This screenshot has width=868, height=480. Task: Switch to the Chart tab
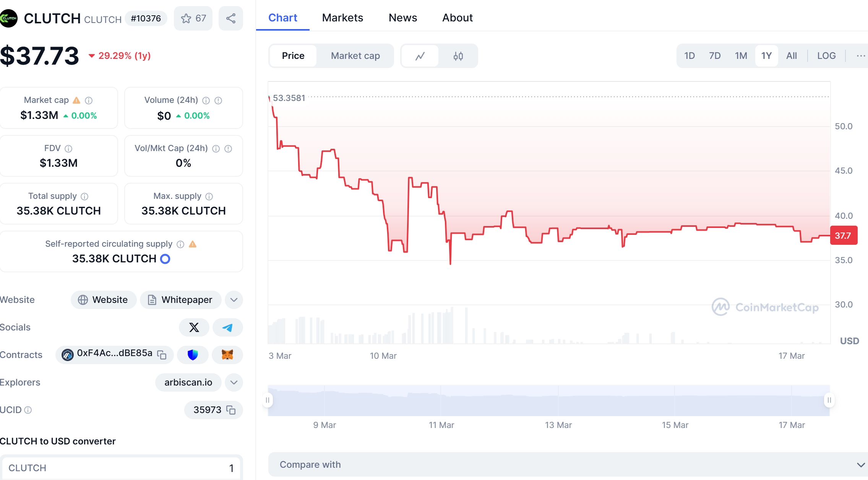point(282,18)
